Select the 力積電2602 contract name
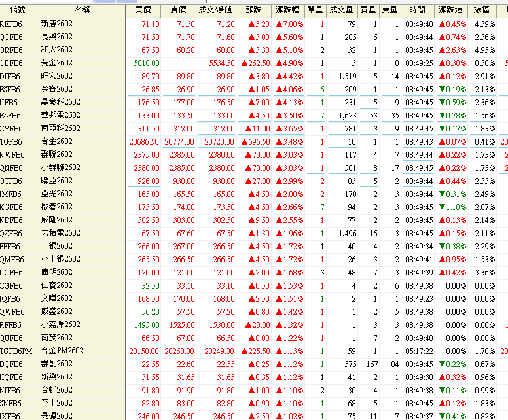Screen dimensions: 508x420 pyautogui.click(x=59, y=233)
